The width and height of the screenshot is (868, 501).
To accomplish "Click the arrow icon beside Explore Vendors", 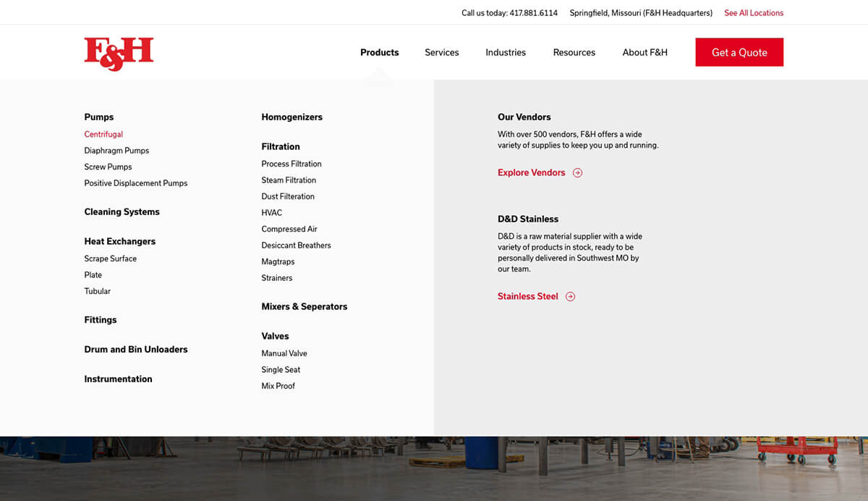I will [x=577, y=173].
